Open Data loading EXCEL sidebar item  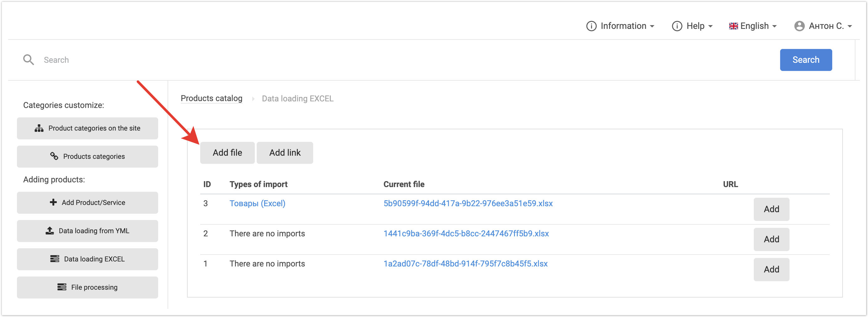(x=88, y=259)
